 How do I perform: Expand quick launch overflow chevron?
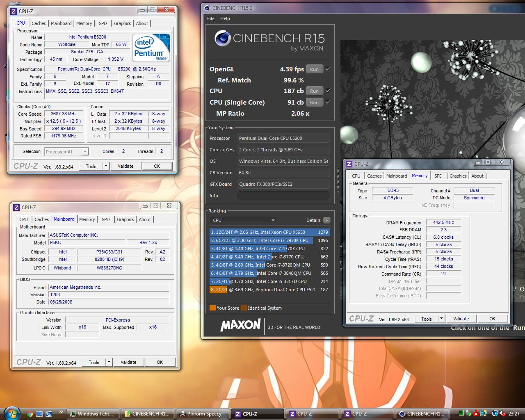tap(61, 412)
